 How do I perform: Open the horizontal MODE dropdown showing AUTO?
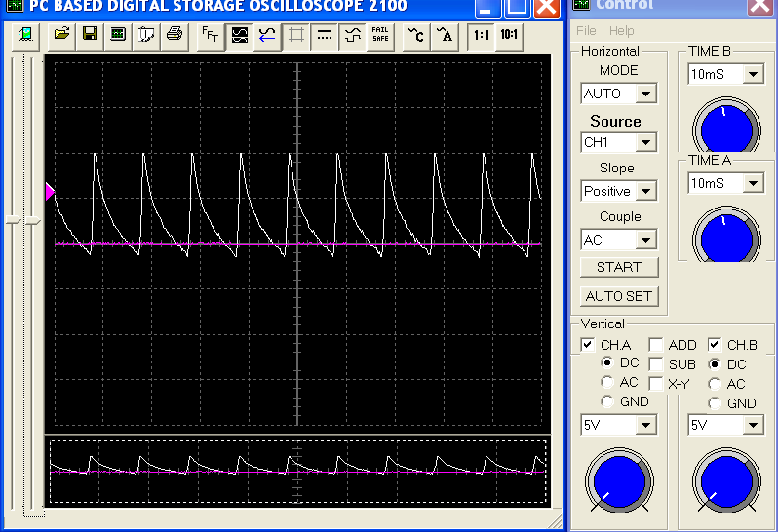click(645, 95)
